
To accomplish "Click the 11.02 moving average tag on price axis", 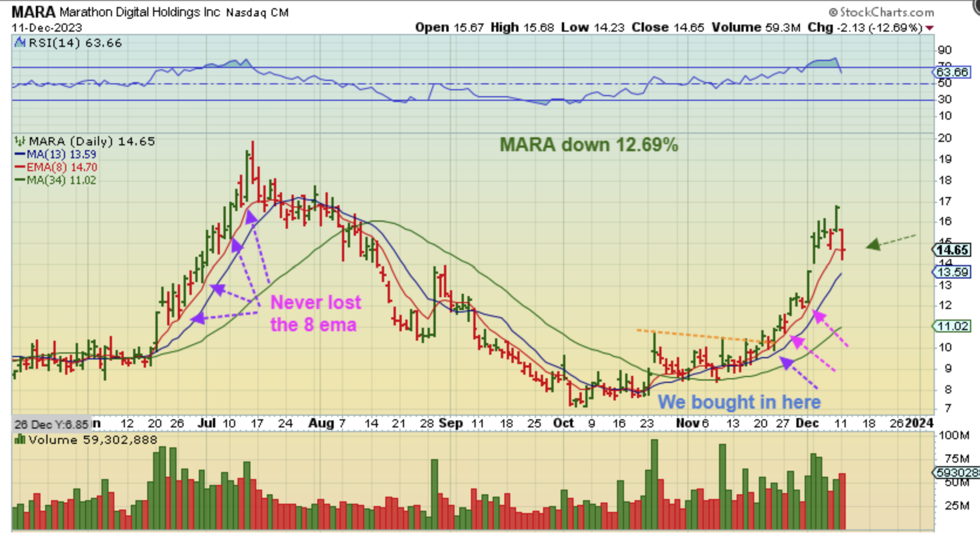I will pos(951,326).
